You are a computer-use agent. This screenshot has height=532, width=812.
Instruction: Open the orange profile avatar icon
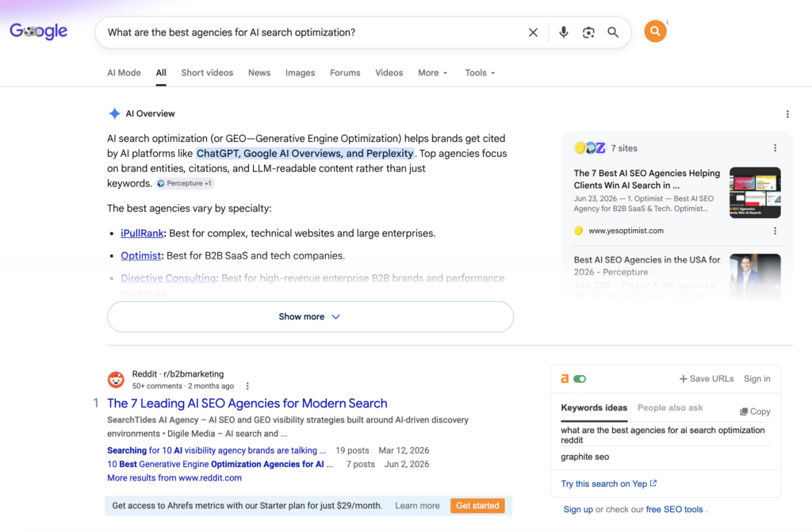pos(655,31)
